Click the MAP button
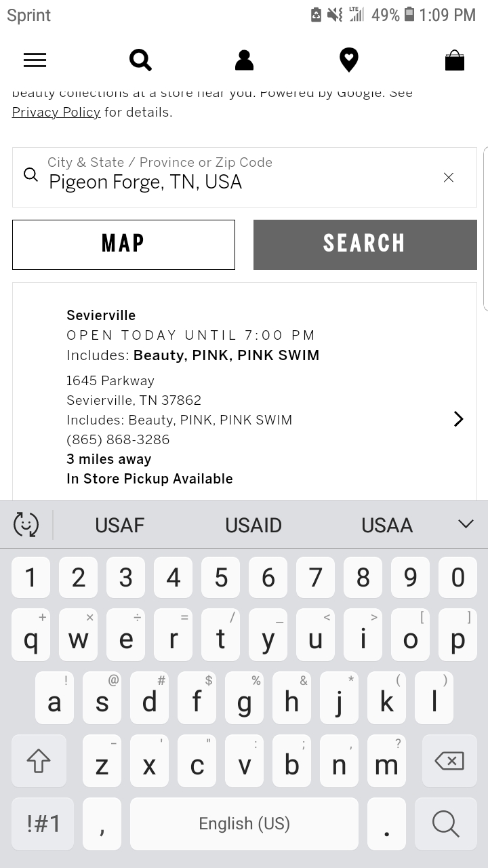The image size is (488, 868). 123,245
